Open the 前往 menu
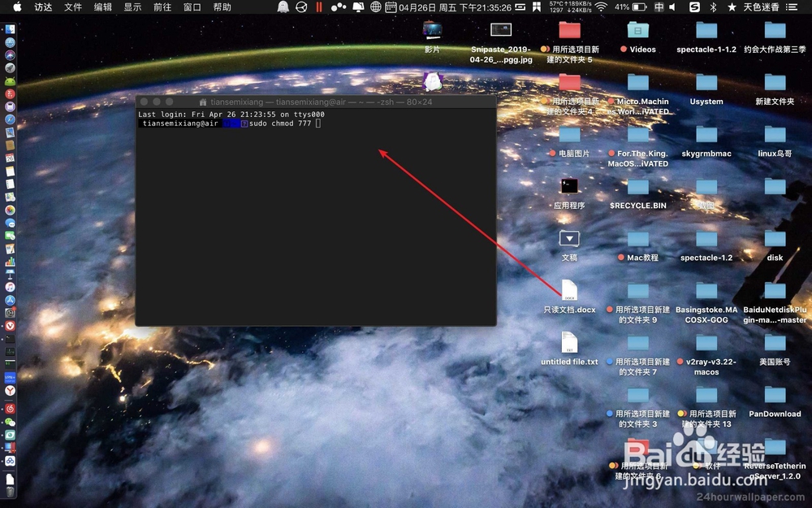This screenshot has height=508, width=812. point(162,7)
